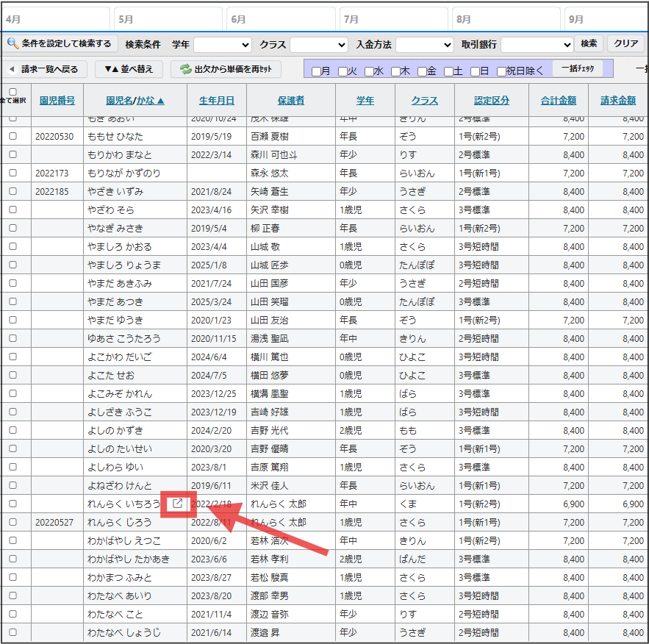Check the 全て選択 select-all checkbox
Screen dimensions: 649x644
(x=12, y=93)
